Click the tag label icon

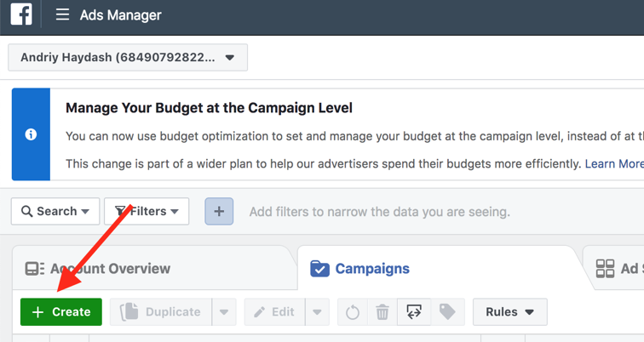pos(447,312)
